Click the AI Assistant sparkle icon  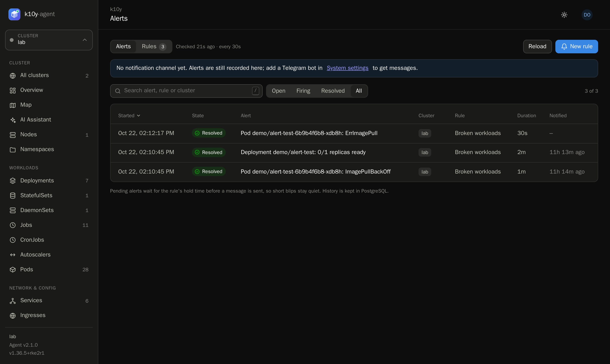click(x=13, y=120)
